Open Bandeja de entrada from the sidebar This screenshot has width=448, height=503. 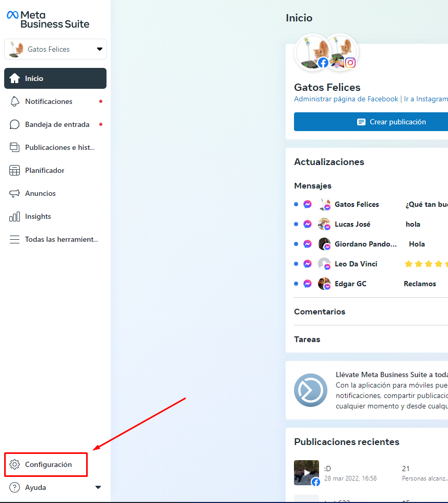[x=55, y=124]
